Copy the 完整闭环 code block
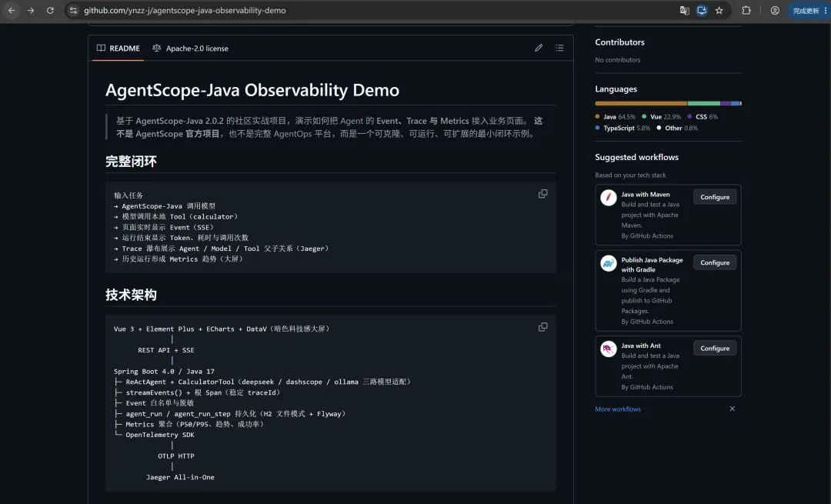 542,194
